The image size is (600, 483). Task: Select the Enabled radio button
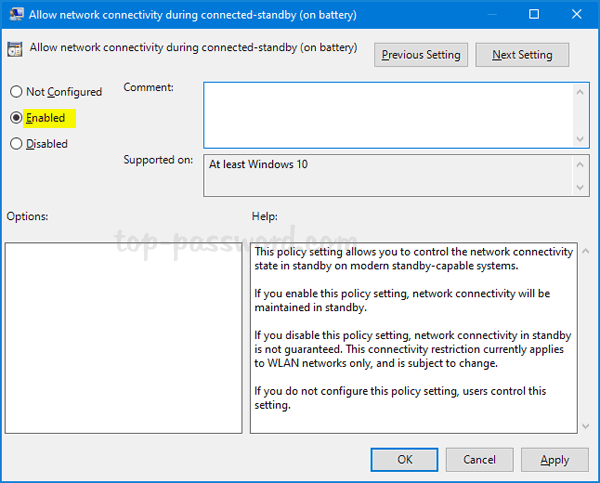coord(16,118)
